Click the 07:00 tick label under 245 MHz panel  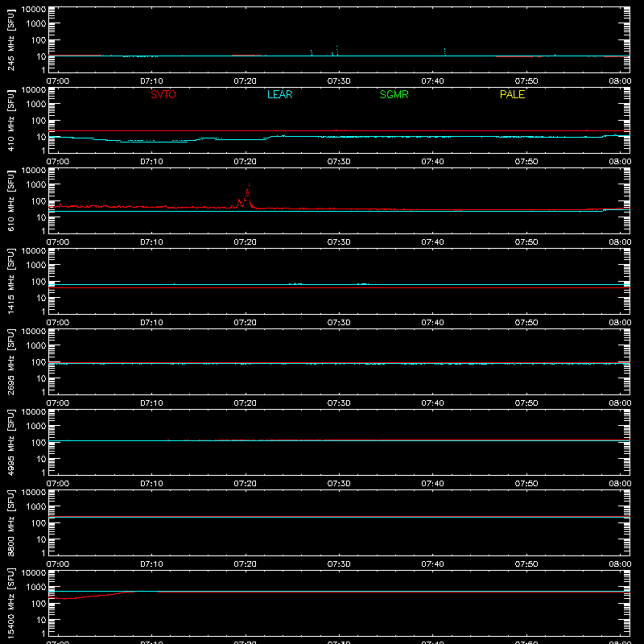(58, 81)
